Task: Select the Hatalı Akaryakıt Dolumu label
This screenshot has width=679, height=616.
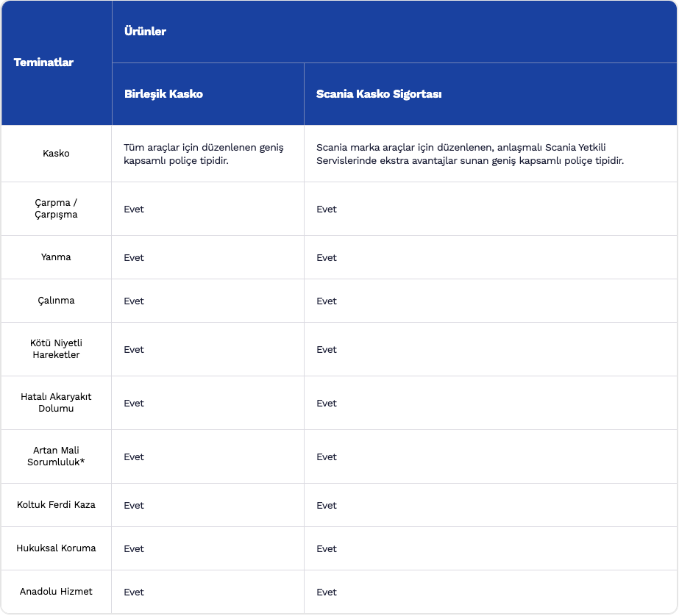Action: tap(57, 403)
